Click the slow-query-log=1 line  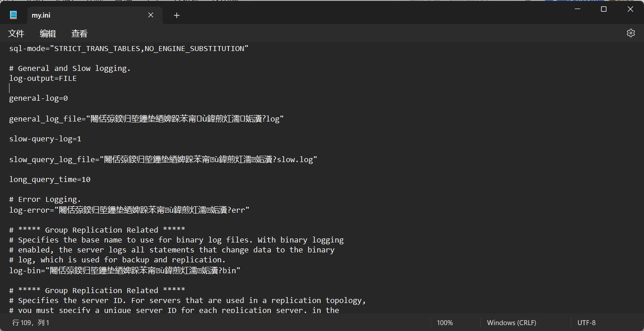pyautogui.click(x=45, y=139)
